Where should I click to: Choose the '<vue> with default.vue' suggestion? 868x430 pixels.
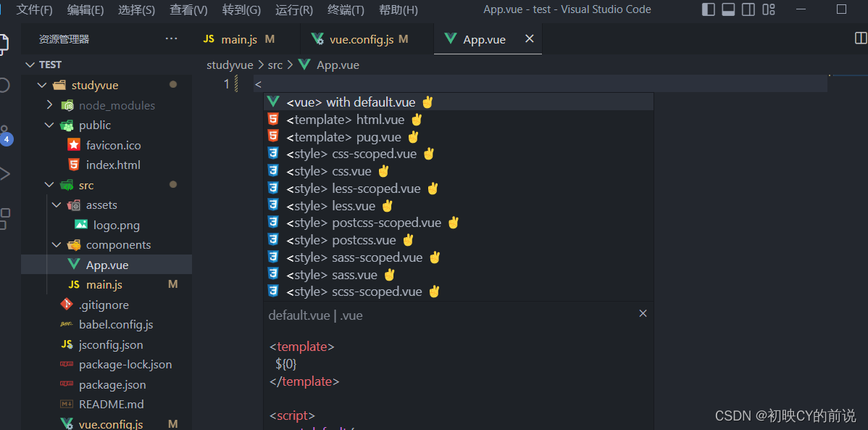[459, 102]
